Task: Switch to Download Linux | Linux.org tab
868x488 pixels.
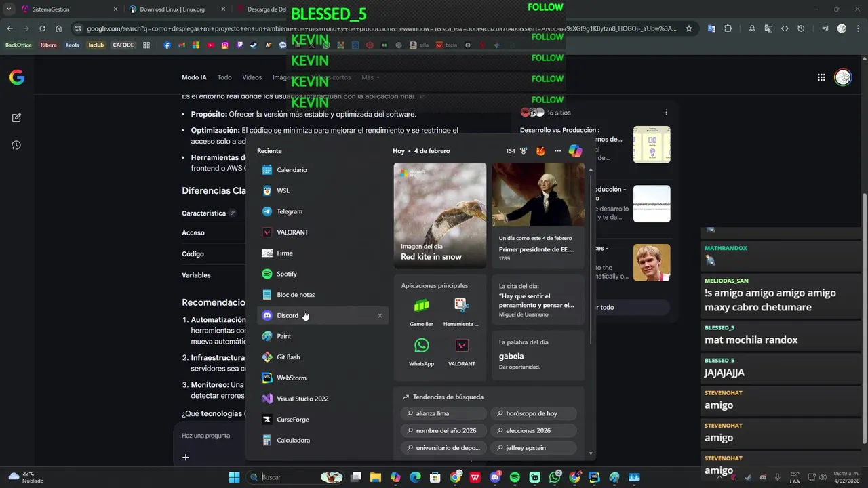Action: (x=176, y=9)
